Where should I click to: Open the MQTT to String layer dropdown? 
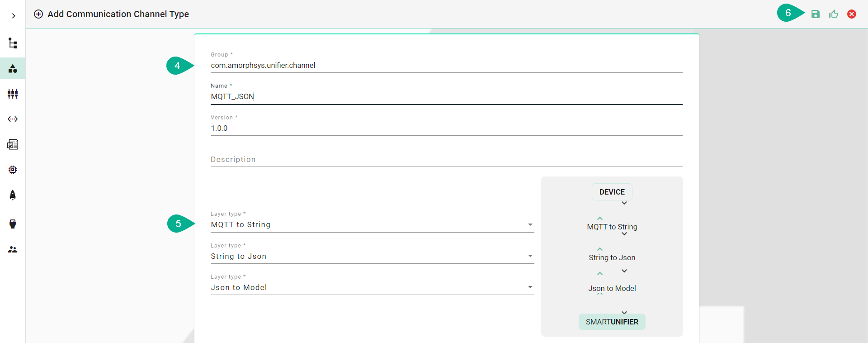(372, 225)
